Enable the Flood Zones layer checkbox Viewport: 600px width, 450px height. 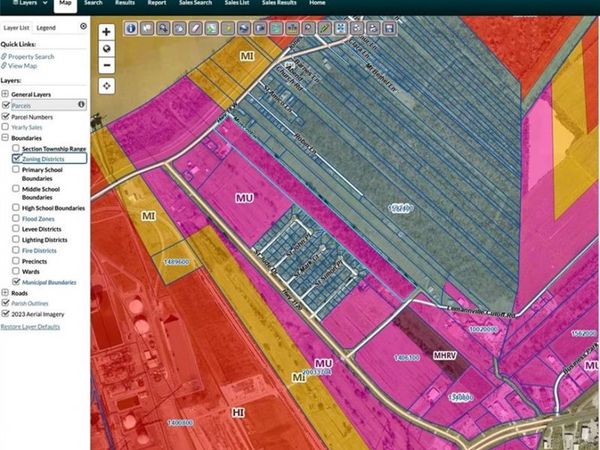coord(16,218)
